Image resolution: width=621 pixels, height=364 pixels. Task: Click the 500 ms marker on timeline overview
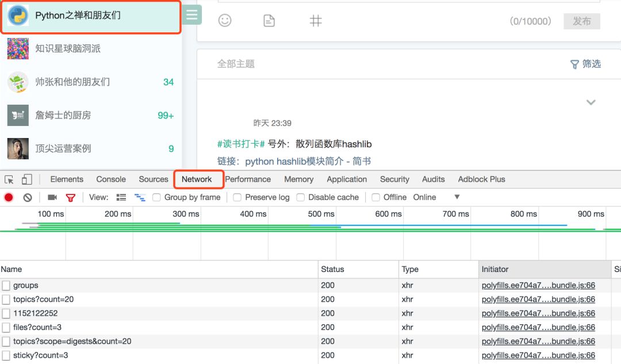[321, 214]
